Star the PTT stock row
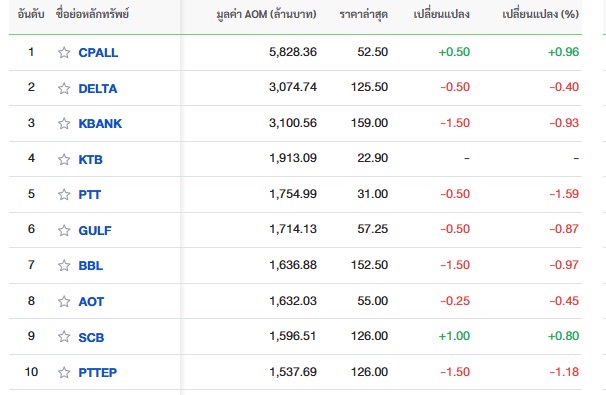The width and height of the screenshot is (606, 395). pyautogui.click(x=64, y=194)
